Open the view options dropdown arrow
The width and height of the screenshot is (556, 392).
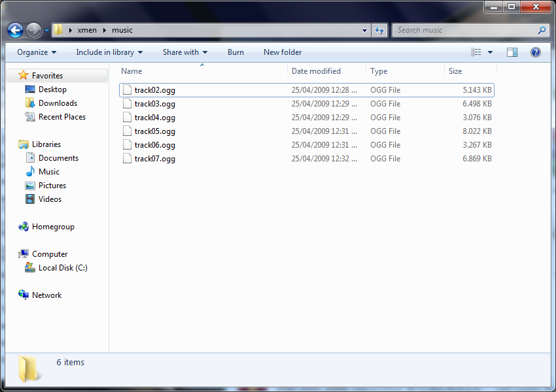coord(491,52)
